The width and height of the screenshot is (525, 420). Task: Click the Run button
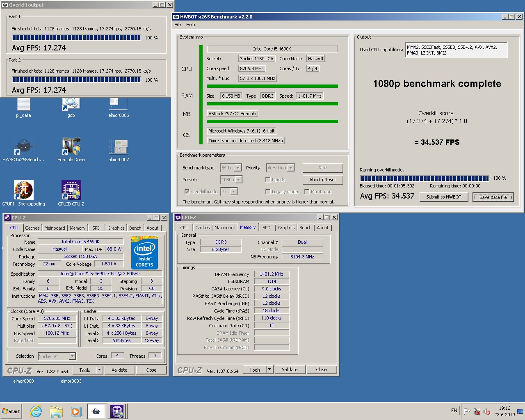point(323,168)
